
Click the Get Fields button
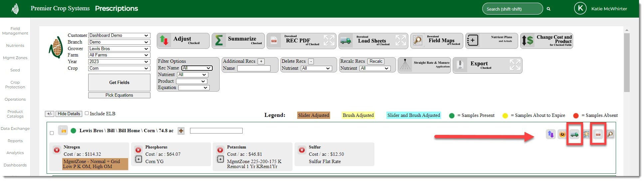pos(119,82)
